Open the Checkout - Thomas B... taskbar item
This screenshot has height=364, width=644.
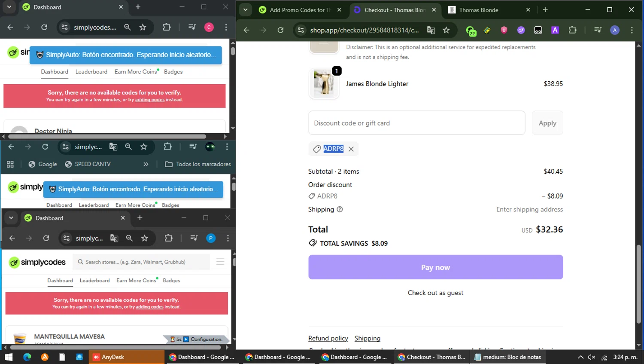(x=431, y=357)
